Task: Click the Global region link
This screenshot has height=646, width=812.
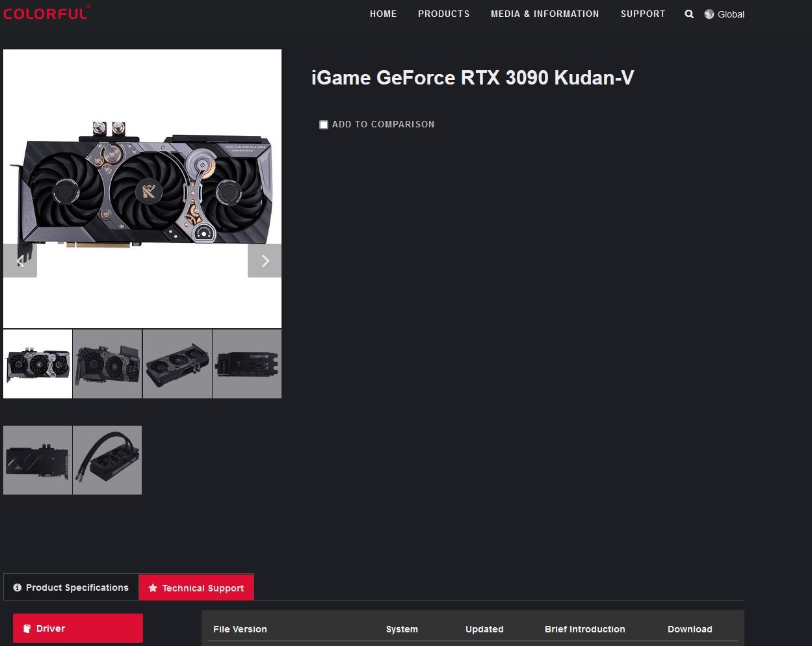Action: coord(731,14)
